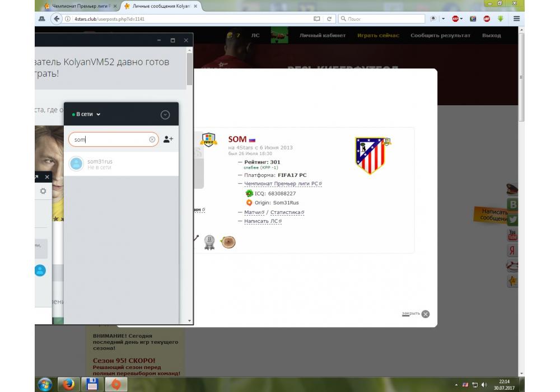The image size is (560, 392).
Task: Toggle reader view icon in address bar
Action: 316,19
